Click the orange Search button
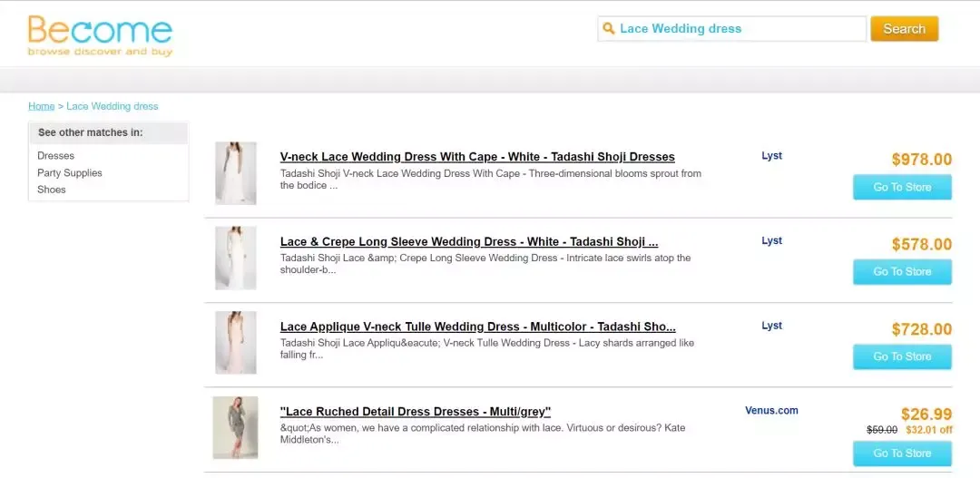This screenshot has width=980, height=478. [x=905, y=29]
